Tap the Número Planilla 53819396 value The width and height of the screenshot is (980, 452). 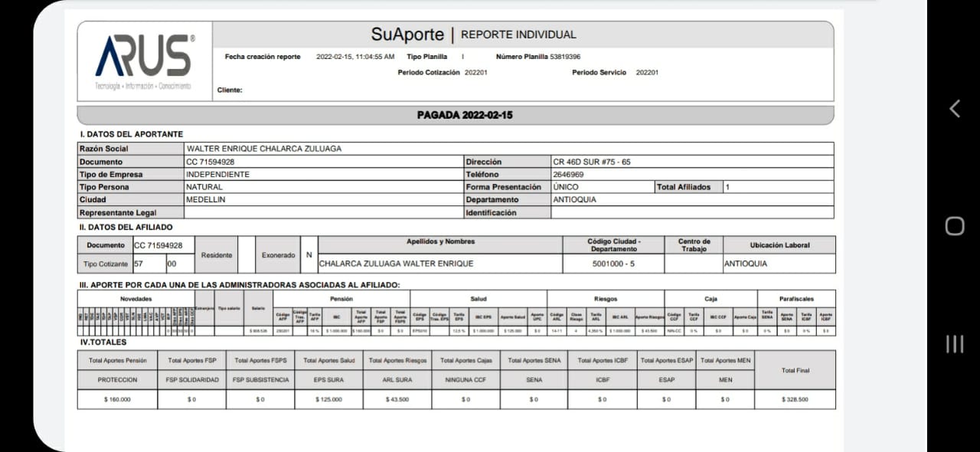click(x=564, y=57)
